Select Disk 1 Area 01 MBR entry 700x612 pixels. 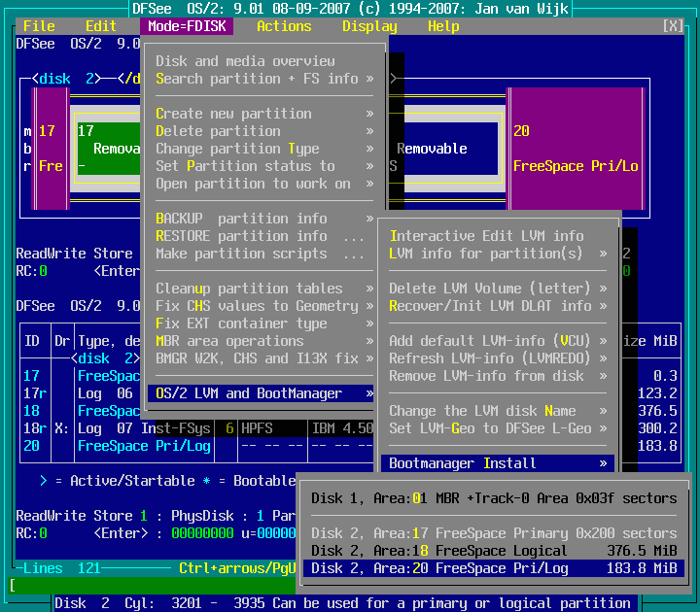click(x=494, y=498)
